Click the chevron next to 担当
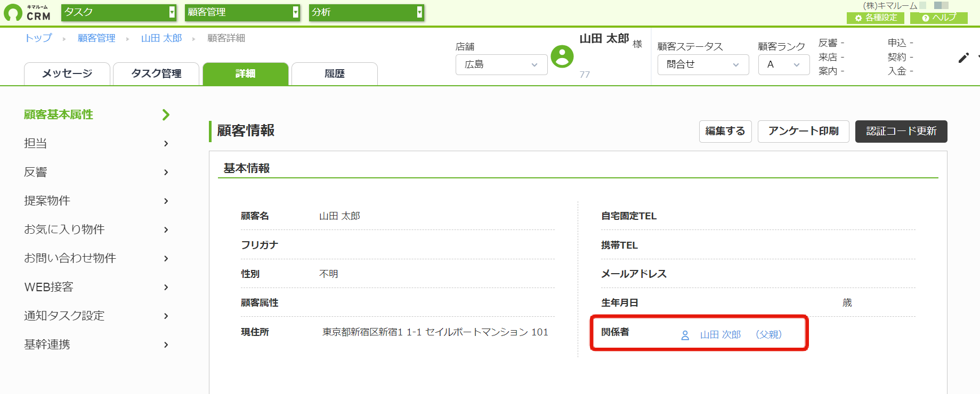This screenshot has width=980, height=394. point(166,143)
